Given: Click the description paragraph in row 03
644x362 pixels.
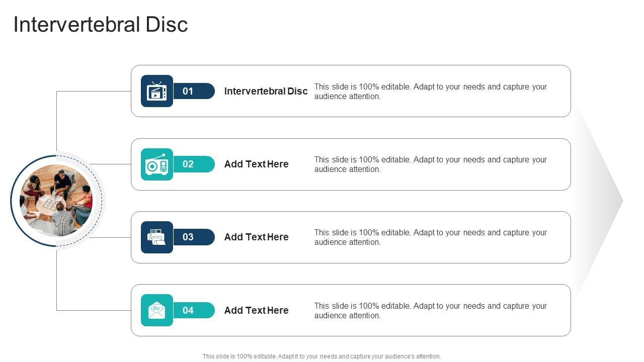Looking at the screenshot, I should coord(430,237).
